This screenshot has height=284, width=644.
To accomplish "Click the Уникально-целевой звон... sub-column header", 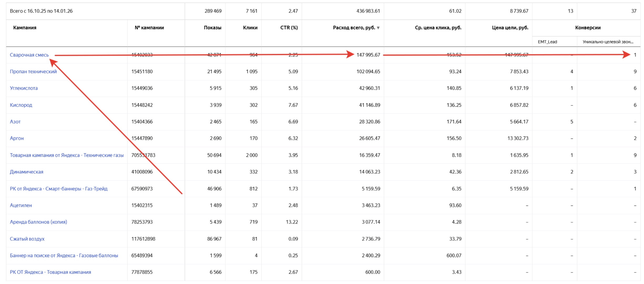I will tap(608, 42).
